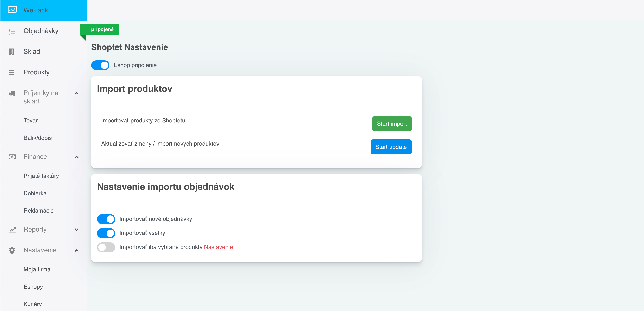Click the Produkty hamburger-lines icon
The height and width of the screenshot is (311, 644).
[12, 73]
